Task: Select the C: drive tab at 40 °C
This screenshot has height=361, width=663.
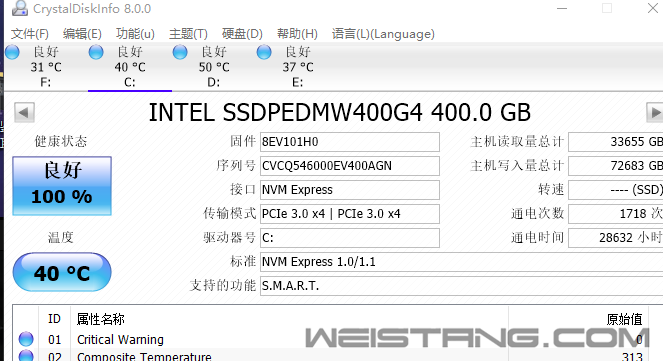Action: (129, 67)
